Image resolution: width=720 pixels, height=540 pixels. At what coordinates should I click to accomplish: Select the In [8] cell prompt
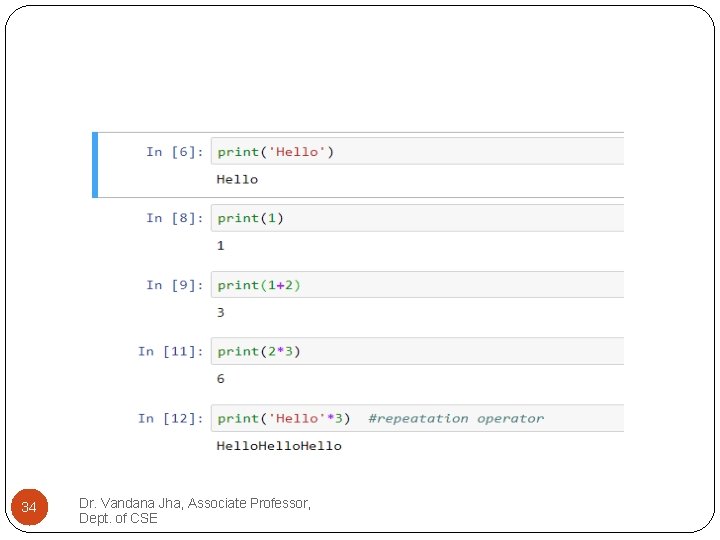click(175, 218)
